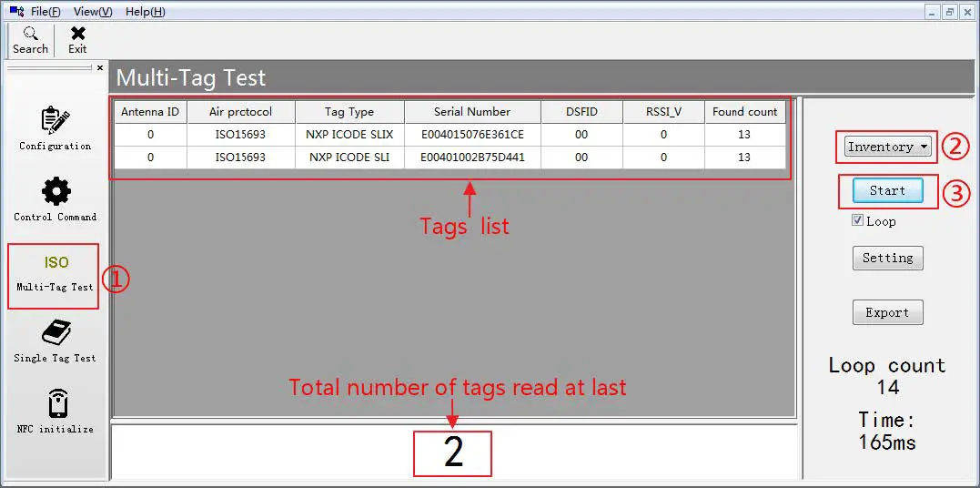
Task: Select serial number E004015076E361CE
Action: pos(472,135)
